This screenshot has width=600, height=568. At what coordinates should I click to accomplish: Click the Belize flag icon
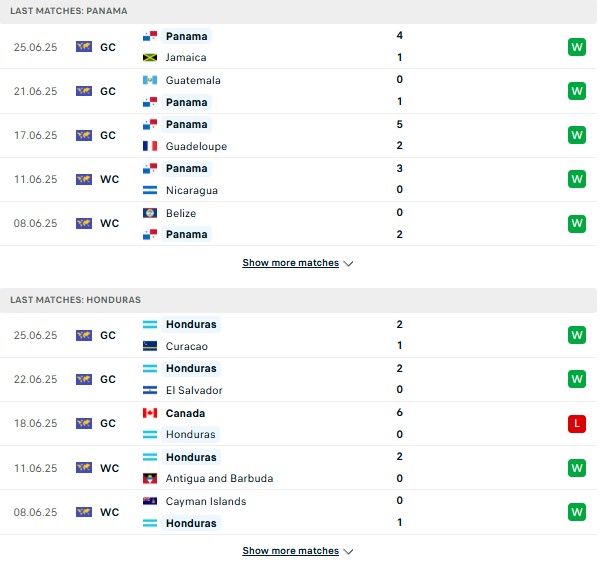coord(150,213)
